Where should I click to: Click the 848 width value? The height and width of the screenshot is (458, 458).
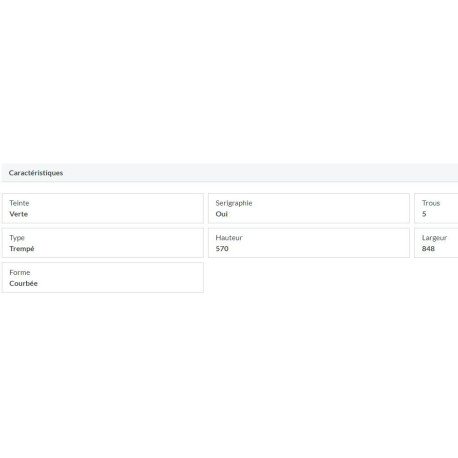[428, 249]
